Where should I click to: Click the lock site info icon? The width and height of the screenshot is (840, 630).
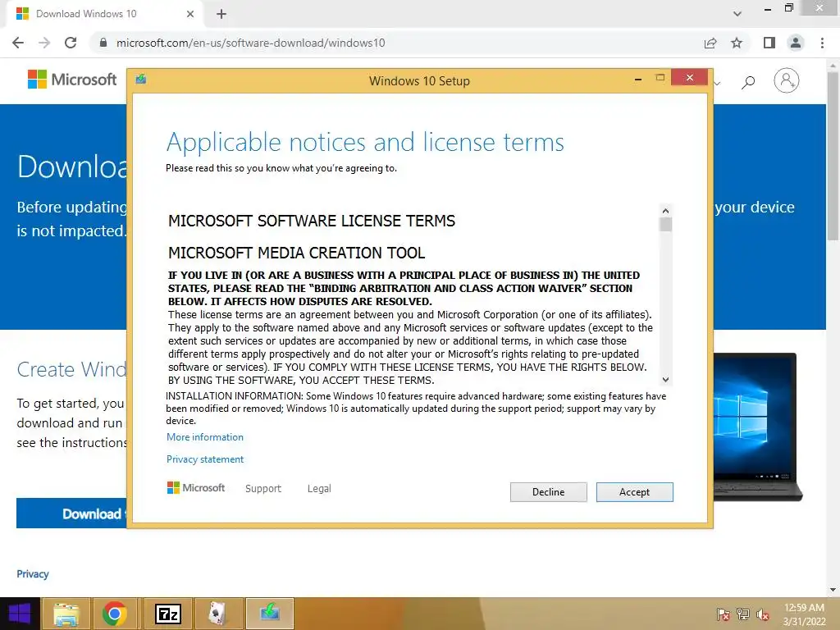tap(103, 43)
